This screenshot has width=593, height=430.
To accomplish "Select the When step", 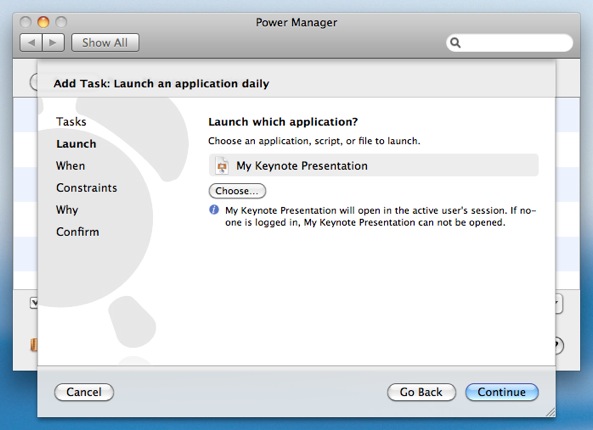I will pos(70,166).
